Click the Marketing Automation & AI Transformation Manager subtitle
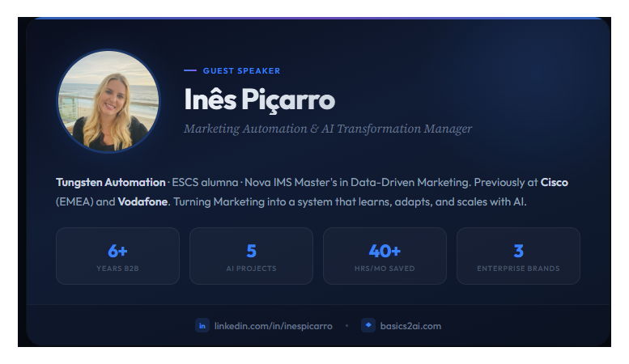 [328, 129]
